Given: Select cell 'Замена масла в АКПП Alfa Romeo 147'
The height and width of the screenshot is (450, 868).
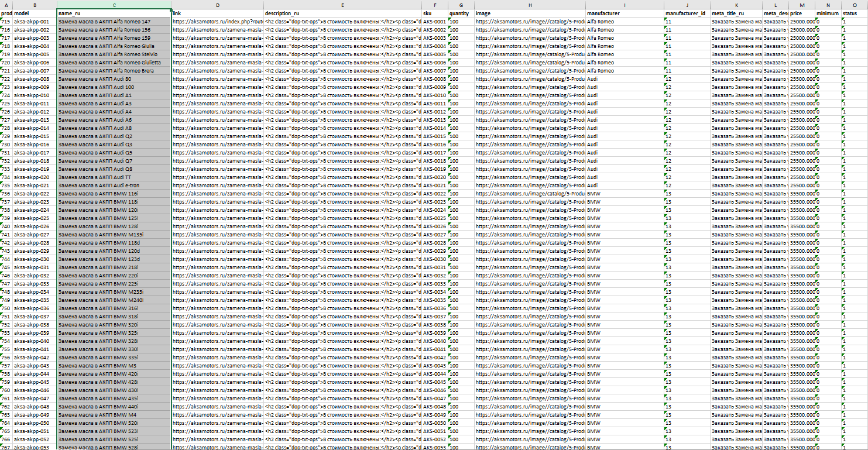Looking at the screenshot, I should (x=114, y=21).
